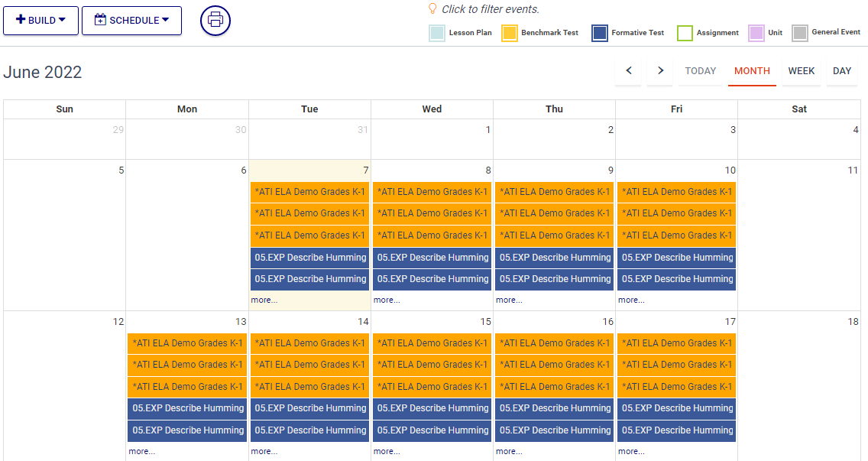Screen dimensions: 868x461
Task: Click the Wed column header
Action: tap(432, 109)
